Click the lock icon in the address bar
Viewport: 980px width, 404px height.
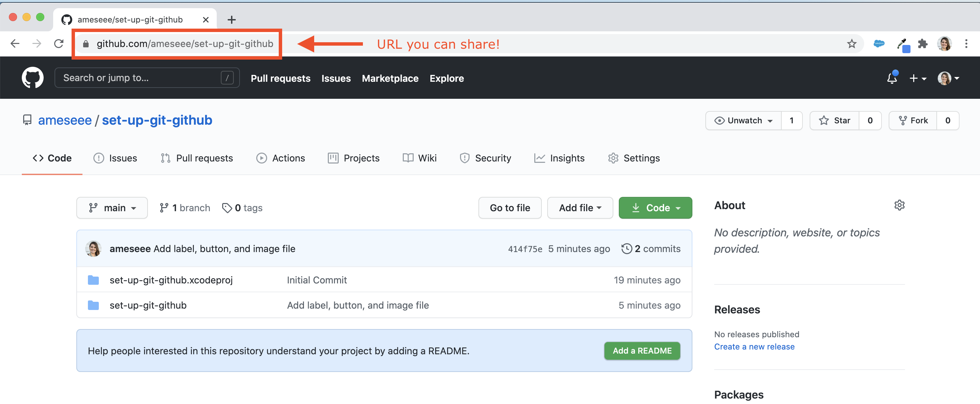tap(86, 44)
